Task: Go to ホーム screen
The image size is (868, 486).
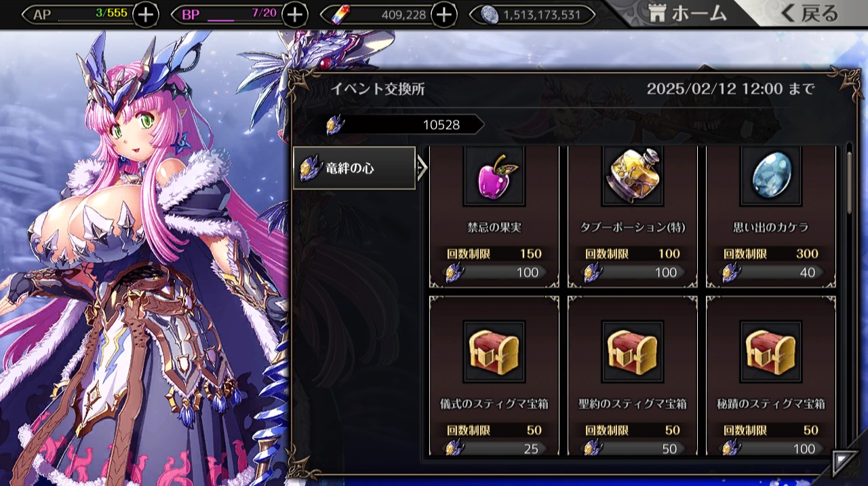Action: pos(688,14)
